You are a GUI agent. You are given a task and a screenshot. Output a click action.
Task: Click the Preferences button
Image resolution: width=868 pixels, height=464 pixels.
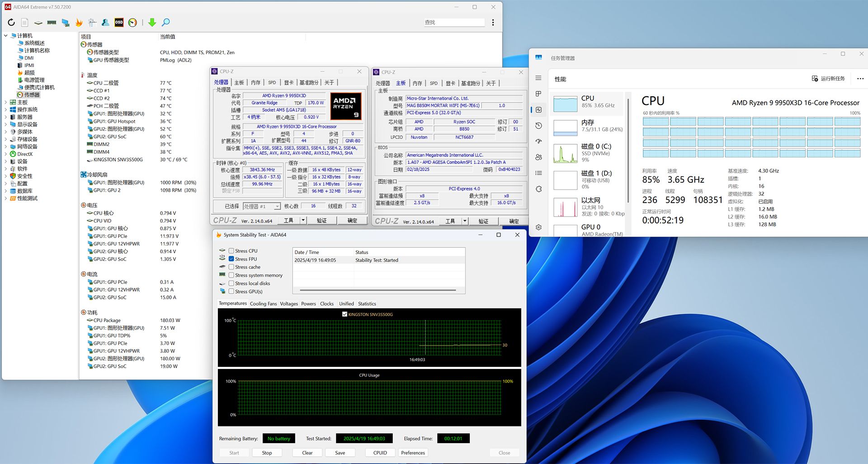413,453
